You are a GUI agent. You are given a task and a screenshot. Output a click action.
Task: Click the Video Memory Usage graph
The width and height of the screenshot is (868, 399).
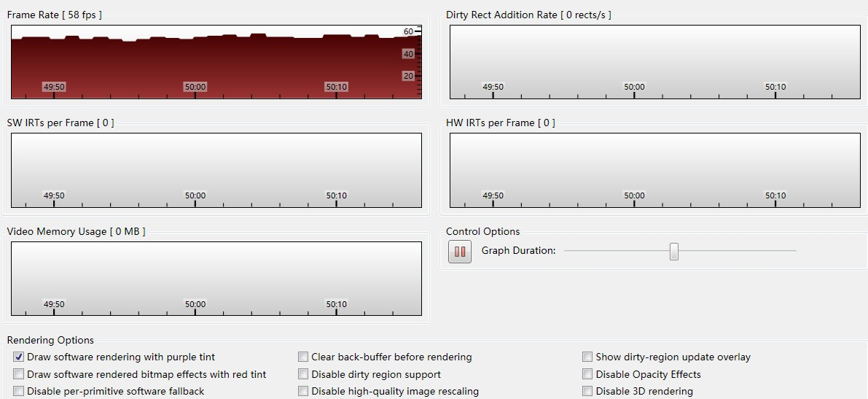(216, 279)
